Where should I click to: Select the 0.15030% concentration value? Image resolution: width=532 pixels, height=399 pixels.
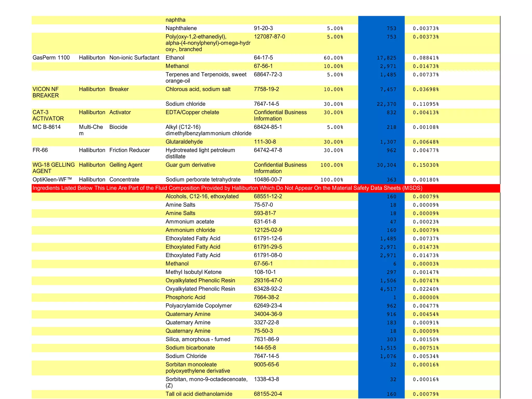[x=426, y=165]
